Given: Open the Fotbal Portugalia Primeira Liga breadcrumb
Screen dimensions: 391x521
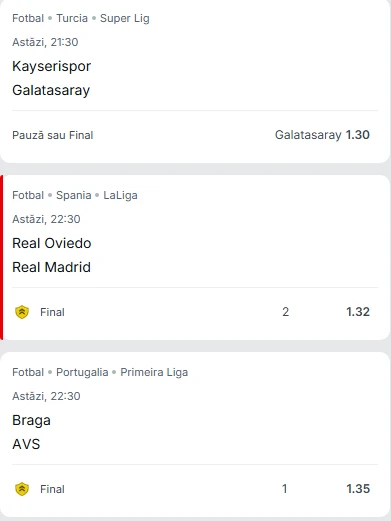Looking at the screenshot, I should pyautogui.click(x=100, y=372).
